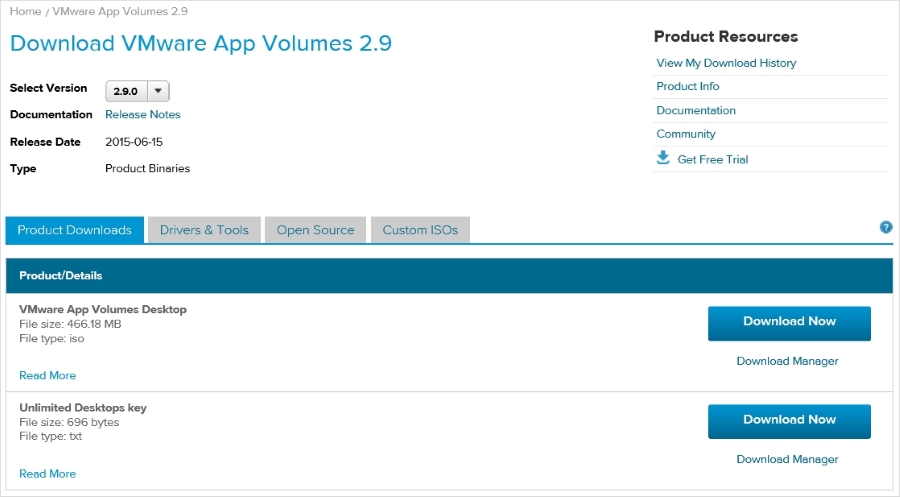Viewport: 900px width, 497px height.
Task: Visit the Community link
Action: [686, 134]
